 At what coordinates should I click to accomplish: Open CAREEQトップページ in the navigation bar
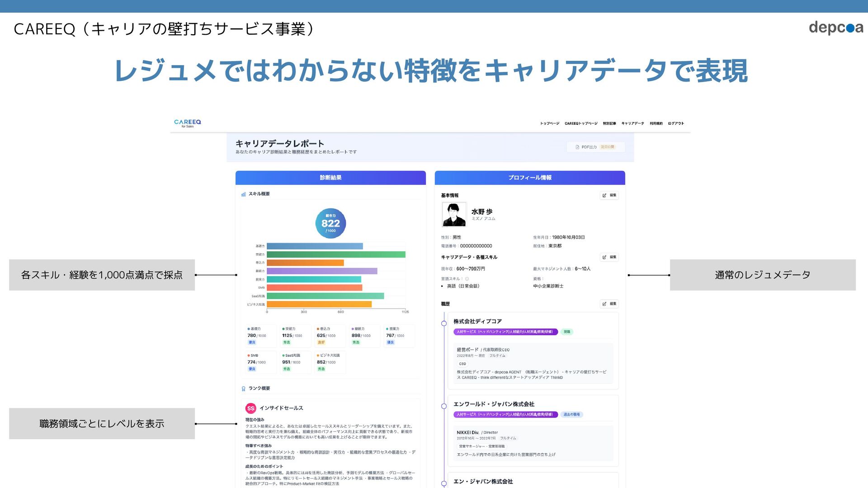(581, 123)
